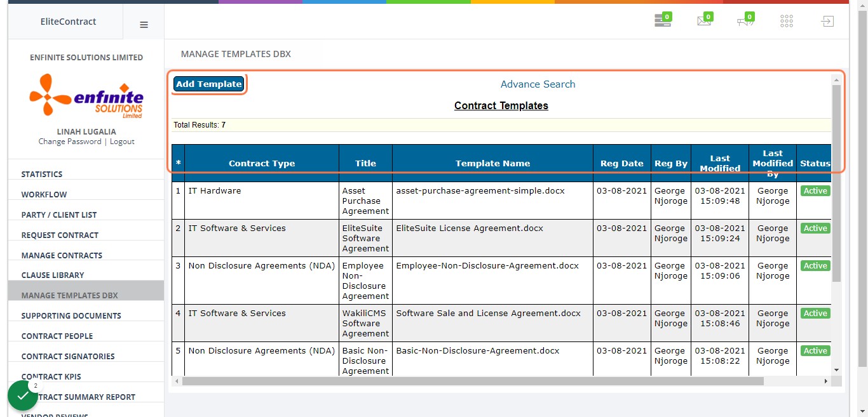The height and width of the screenshot is (417, 868).
Task: Click the Contract Type column header
Action: [x=262, y=163]
